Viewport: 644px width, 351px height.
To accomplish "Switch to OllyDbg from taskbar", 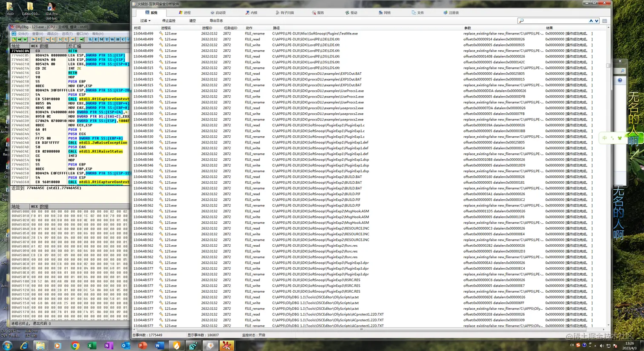I will (x=227, y=345).
